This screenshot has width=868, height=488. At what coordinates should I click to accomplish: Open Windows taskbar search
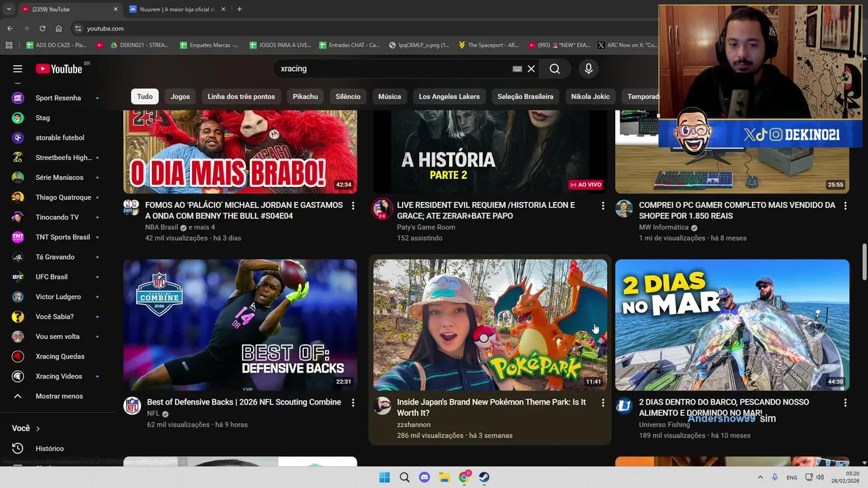click(404, 477)
